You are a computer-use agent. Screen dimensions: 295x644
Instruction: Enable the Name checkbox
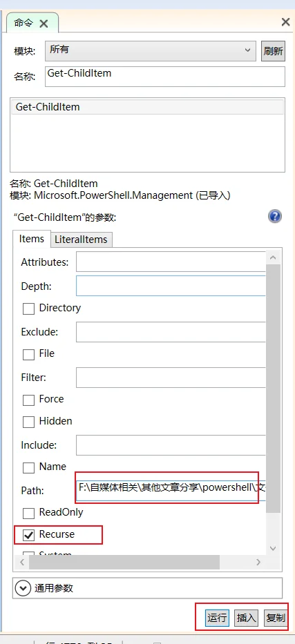click(28, 468)
